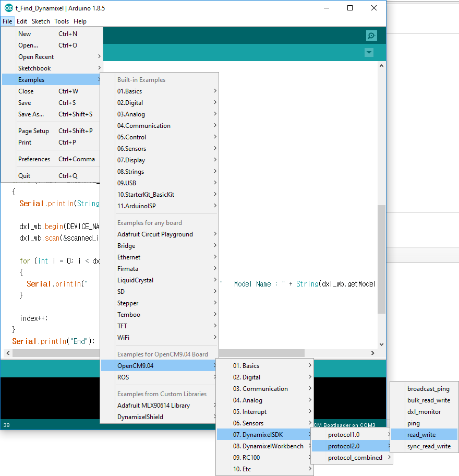The width and height of the screenshot is (459, 476).
Task: Open the bulk_read_write example
Action: click(x=424, y=400)
